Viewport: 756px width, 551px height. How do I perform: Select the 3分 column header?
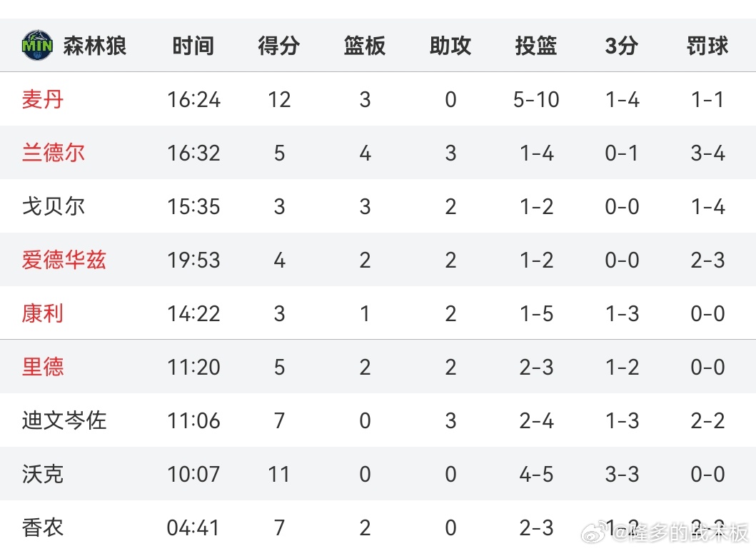point(622,46)
